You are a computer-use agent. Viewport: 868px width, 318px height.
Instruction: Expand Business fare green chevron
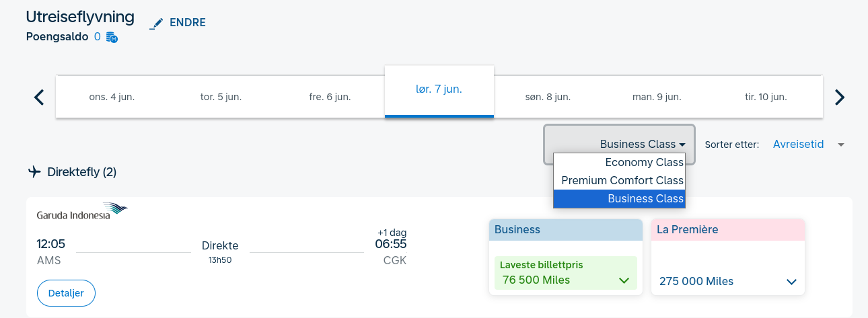[623, 280]
